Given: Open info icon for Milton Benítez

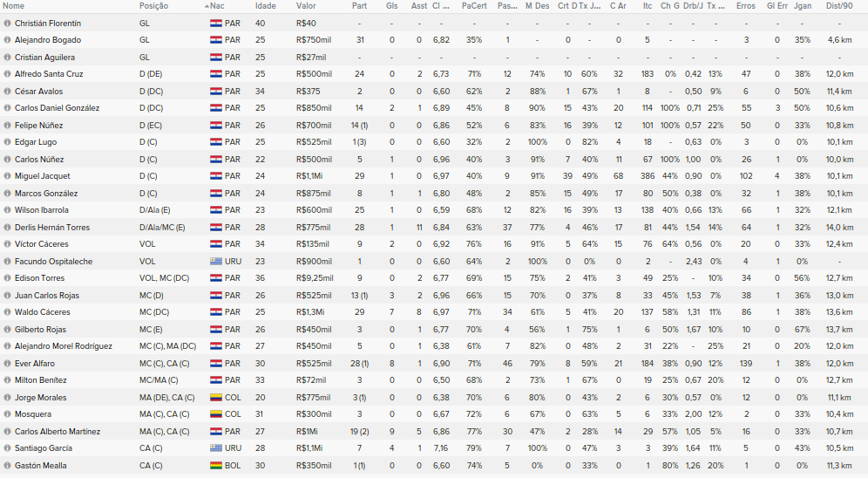Looking at the screenshot, I should click(7, 380).
